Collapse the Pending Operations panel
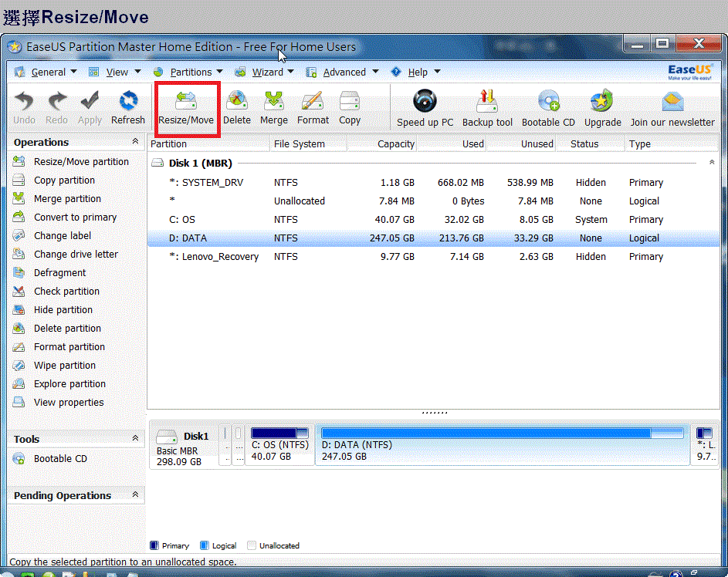728x577 pixels. coord(135,494)
